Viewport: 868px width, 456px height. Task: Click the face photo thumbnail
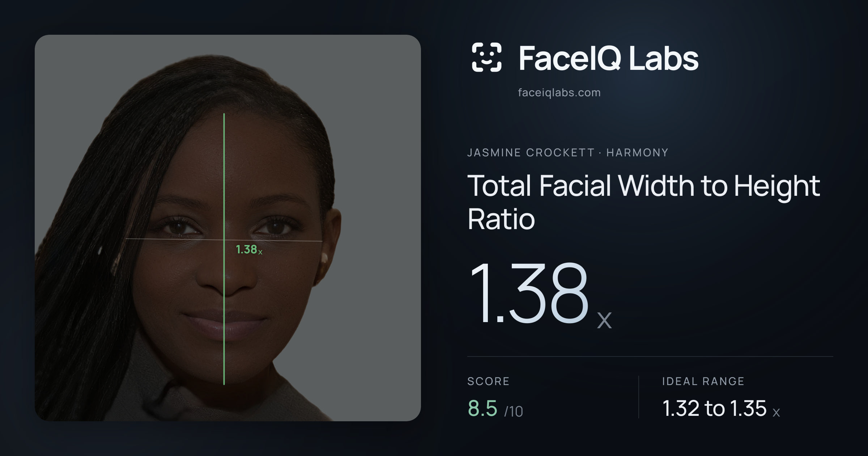click(228, 228)
